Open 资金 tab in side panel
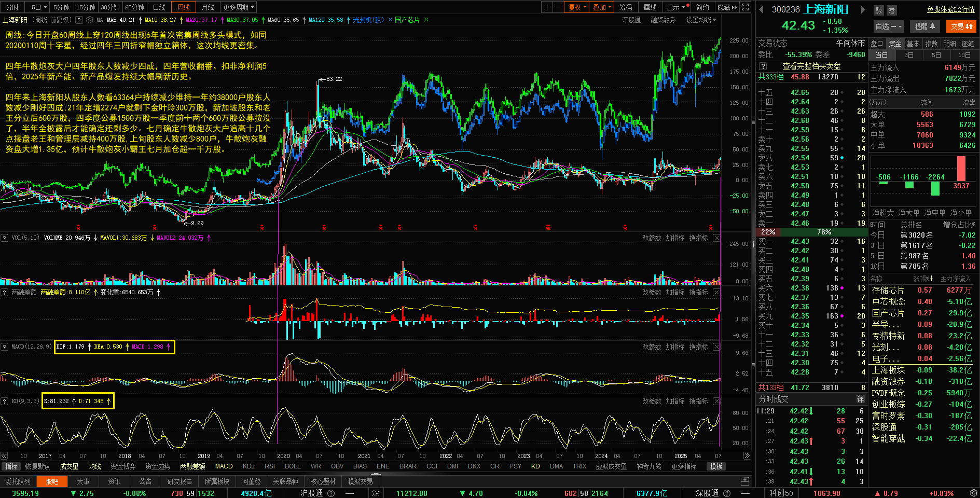Image resolution: width=980 pixels, height=498 pixels. click(895, 44)
